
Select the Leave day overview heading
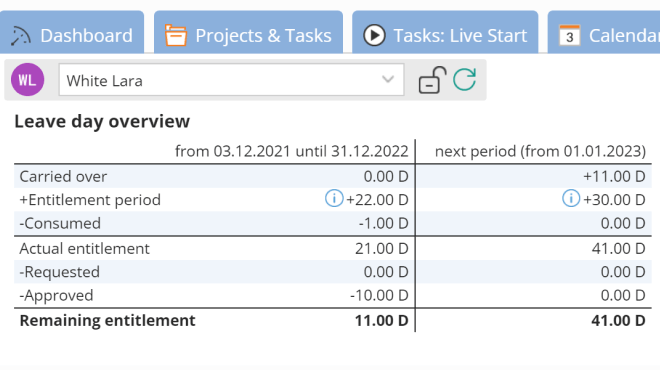pyautogui.click(x=102, y=122)
